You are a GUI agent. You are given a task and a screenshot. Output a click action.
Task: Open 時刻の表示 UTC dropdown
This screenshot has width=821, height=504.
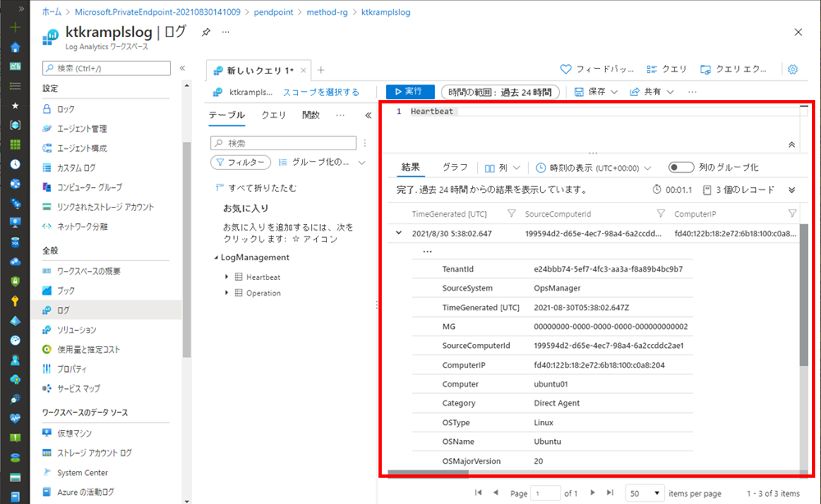pyautogui.click(x=594, y=168)
